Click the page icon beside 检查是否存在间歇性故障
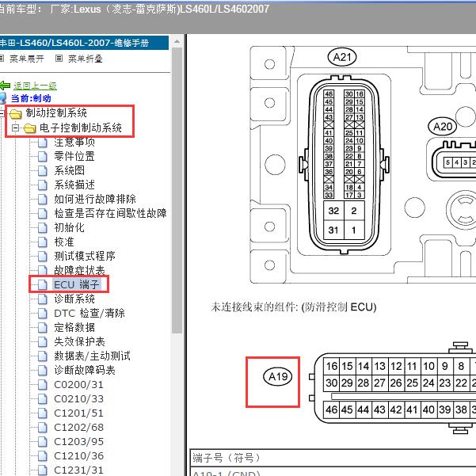Image resolution: width=476 pixels, height=476 pixels. point(43,214)
